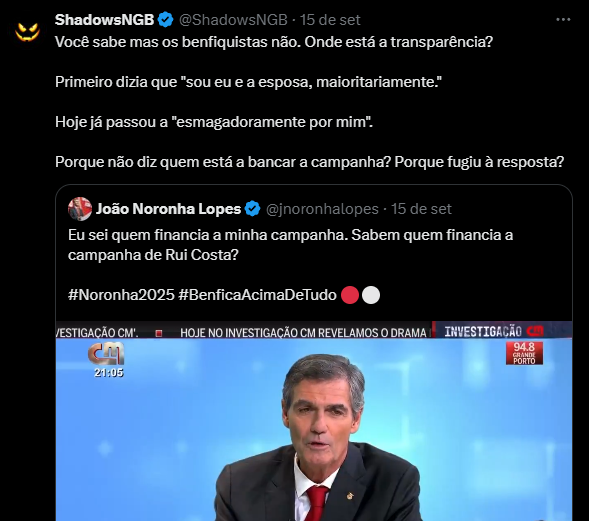Click the red circle emoji
This screenshot has height=521, width=589.
point(350,295)
